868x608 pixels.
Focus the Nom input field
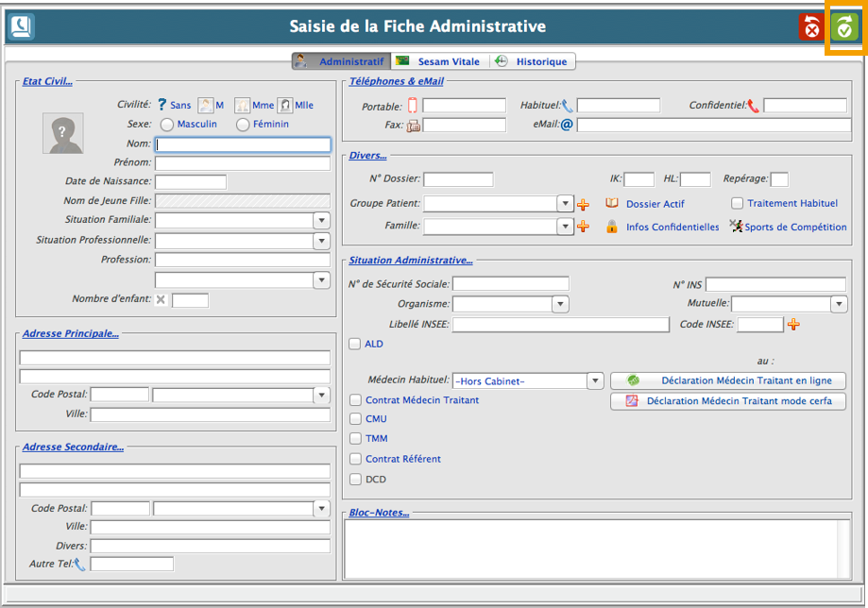(243, 144)
